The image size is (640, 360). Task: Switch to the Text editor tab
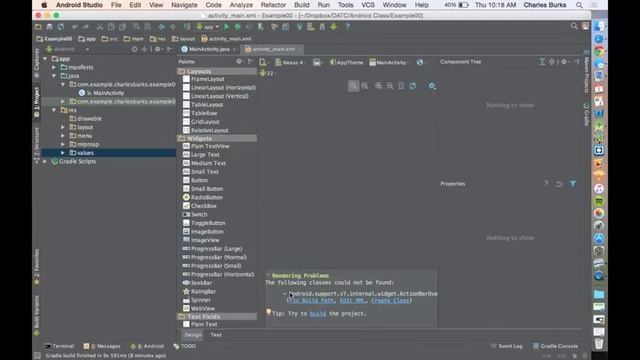point(216,335)
